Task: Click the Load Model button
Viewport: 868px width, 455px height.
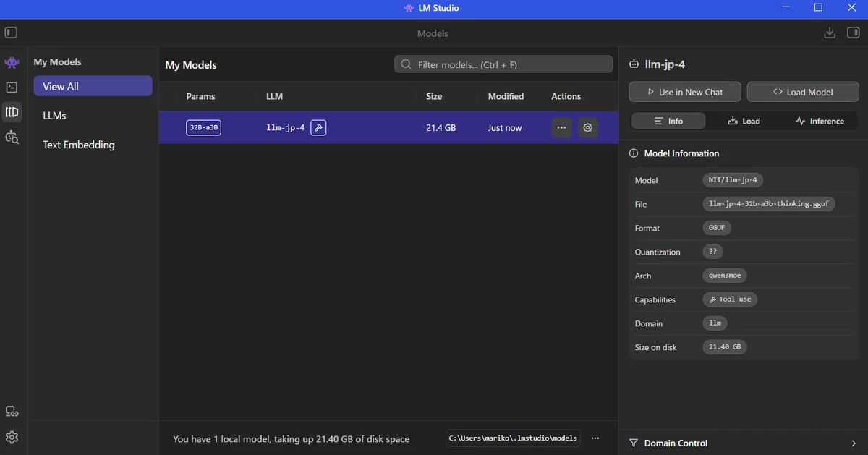Action: (803, 92)
